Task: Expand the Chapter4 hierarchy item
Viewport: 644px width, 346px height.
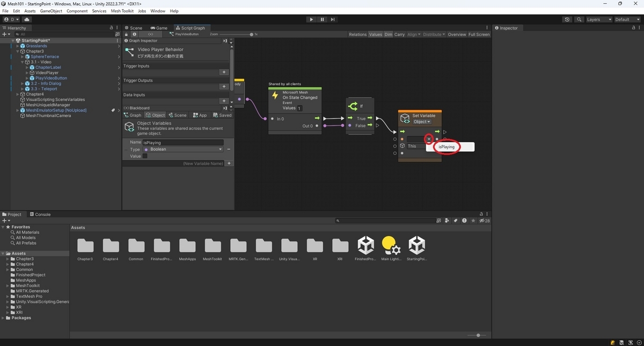Action: (x=18, y=94)
